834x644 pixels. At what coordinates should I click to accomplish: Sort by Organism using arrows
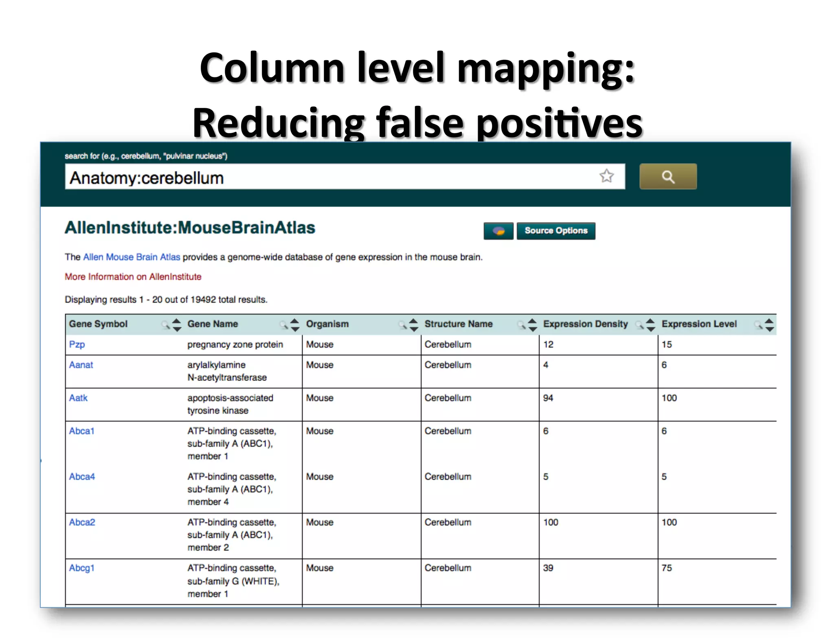(414, 324)
